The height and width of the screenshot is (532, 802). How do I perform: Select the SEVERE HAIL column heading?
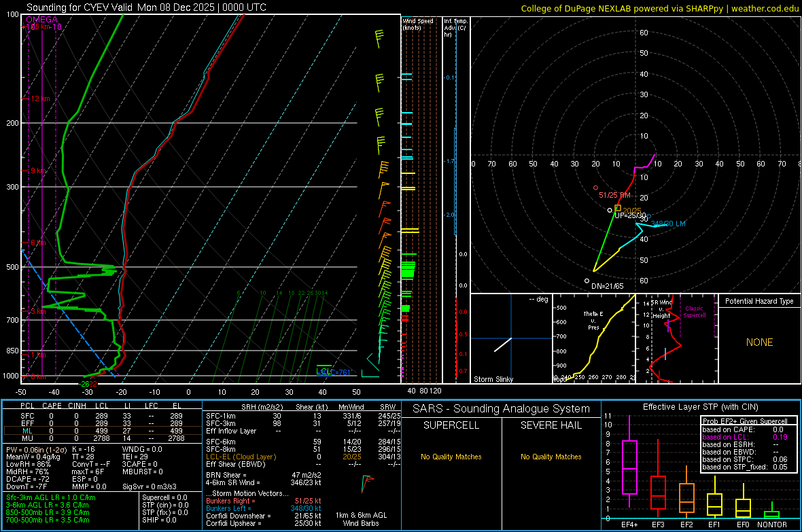click(x=551, y=425)
